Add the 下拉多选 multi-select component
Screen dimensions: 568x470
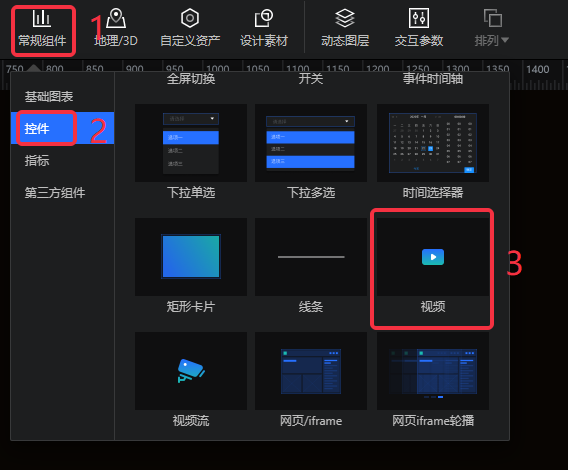(311, 152)
